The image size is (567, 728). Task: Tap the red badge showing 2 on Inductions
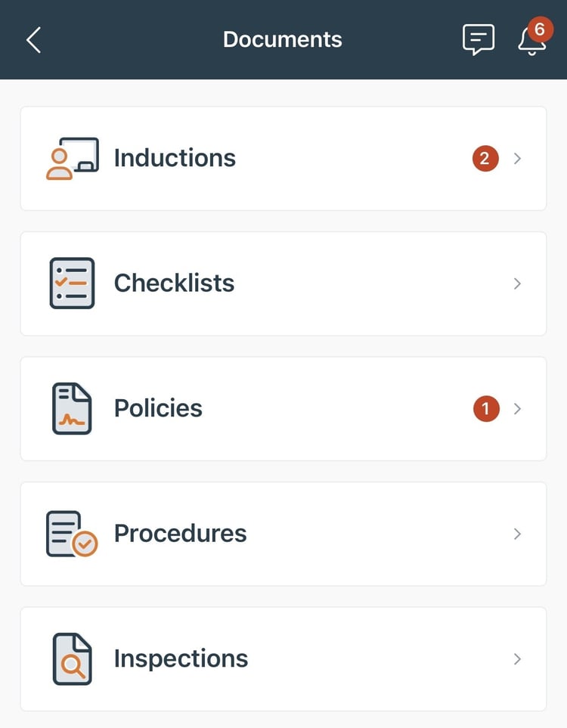pyautogui.click(x=485, y=159)
